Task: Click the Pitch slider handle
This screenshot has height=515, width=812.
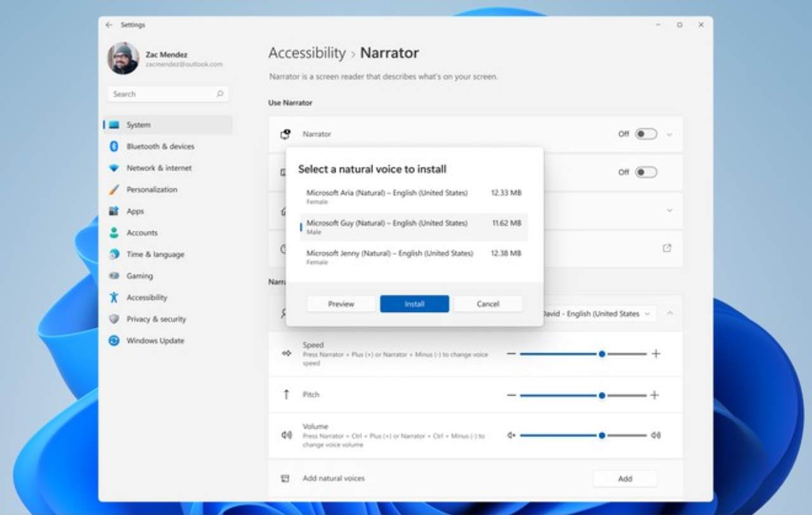Action: pos(601,395)
